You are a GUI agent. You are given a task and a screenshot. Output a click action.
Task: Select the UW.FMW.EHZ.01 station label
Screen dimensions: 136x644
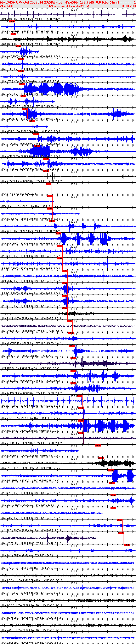[x=32, y=106]
